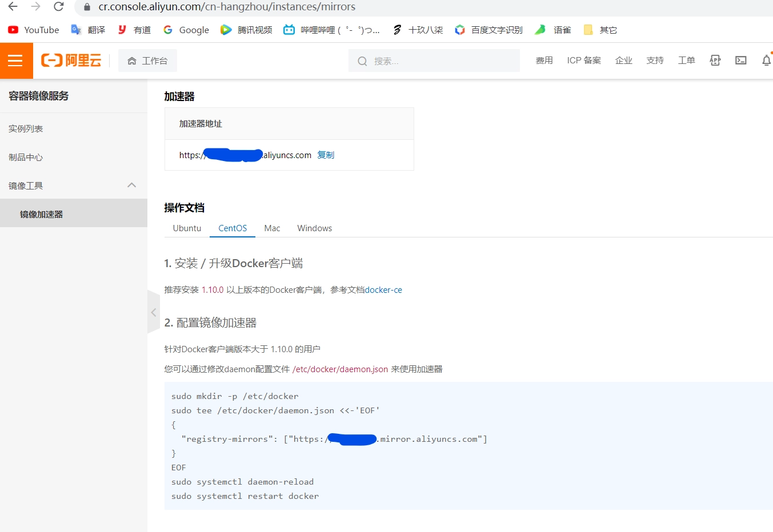Open the Google bookmark
Image resolution: width=773 pixels, height=532 pixels.
[x=186, y=30]
